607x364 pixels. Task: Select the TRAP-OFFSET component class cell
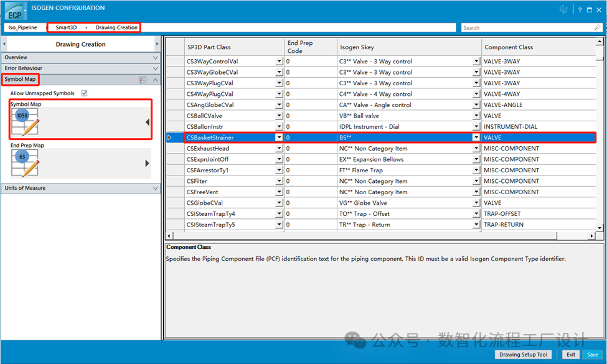tap(539, 214)
